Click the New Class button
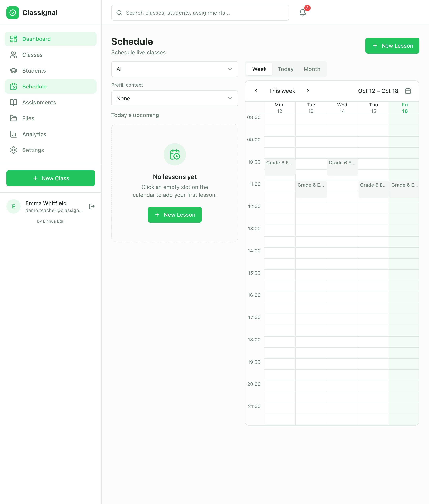Viewport: 429px width, 504px height. [x=51, y=178]
